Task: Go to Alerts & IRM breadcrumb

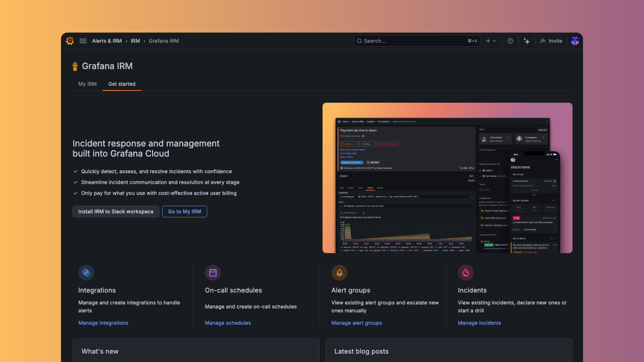Action: click(x=107, y=41)
